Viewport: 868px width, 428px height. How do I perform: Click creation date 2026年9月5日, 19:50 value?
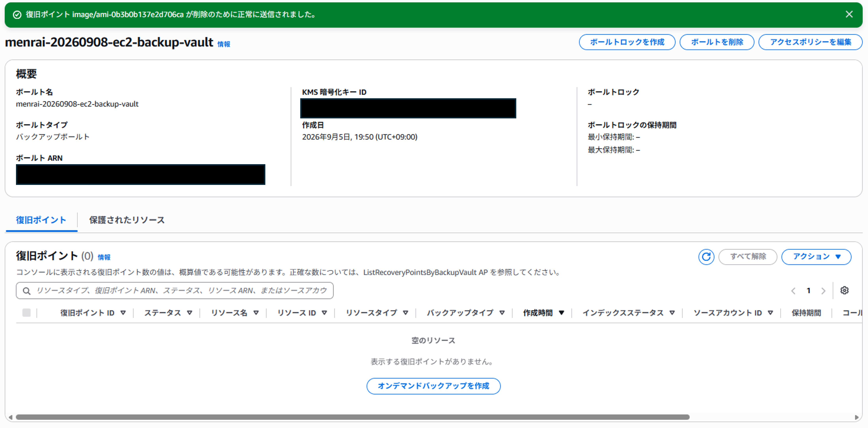[360, 137]
